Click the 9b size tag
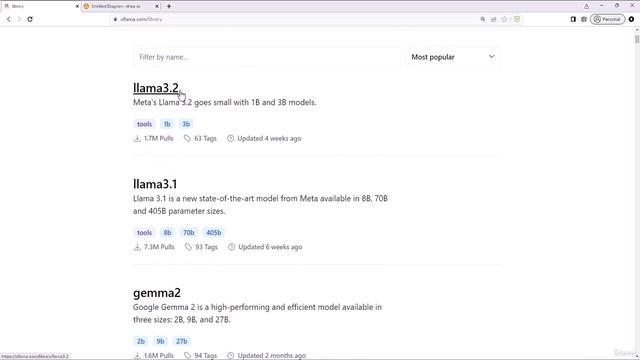Viewport: 640px width, 360px height. click(160, 341)
